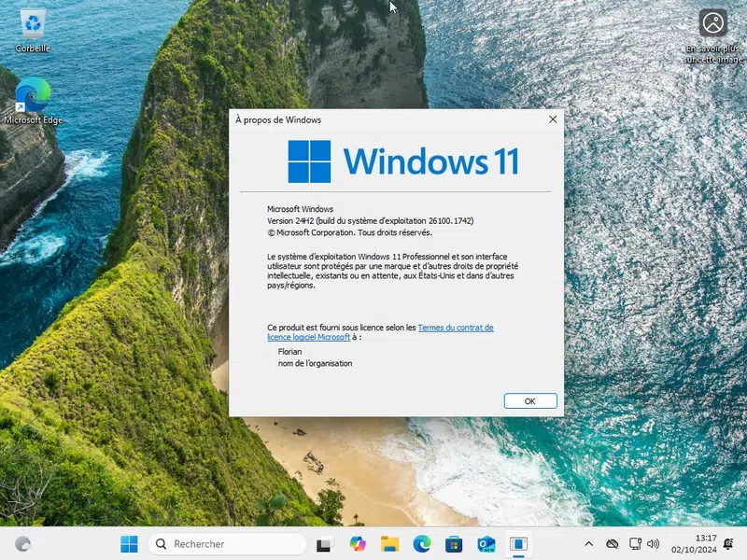
Task: Open File Explorer from taskbar
Action: 389,544
